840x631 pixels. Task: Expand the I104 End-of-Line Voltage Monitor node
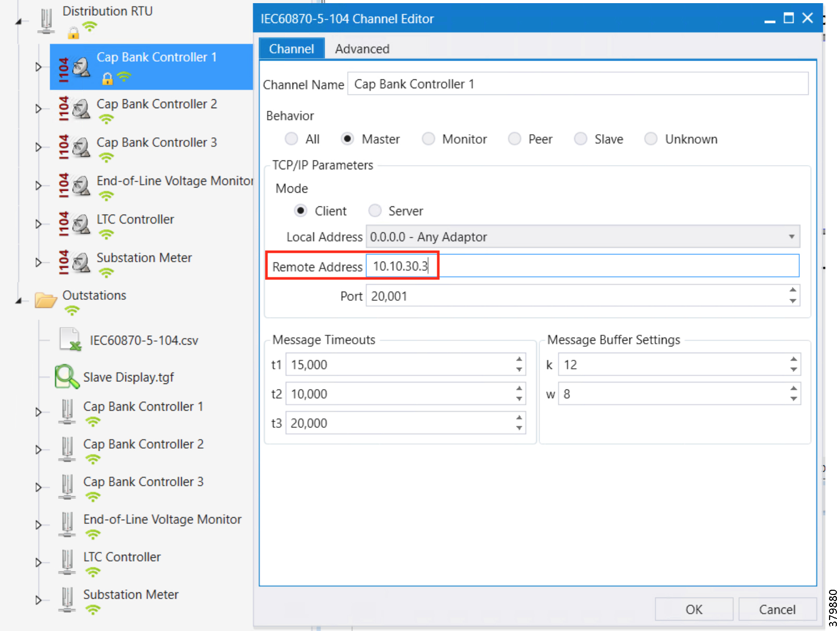click(x=39, y=185)
